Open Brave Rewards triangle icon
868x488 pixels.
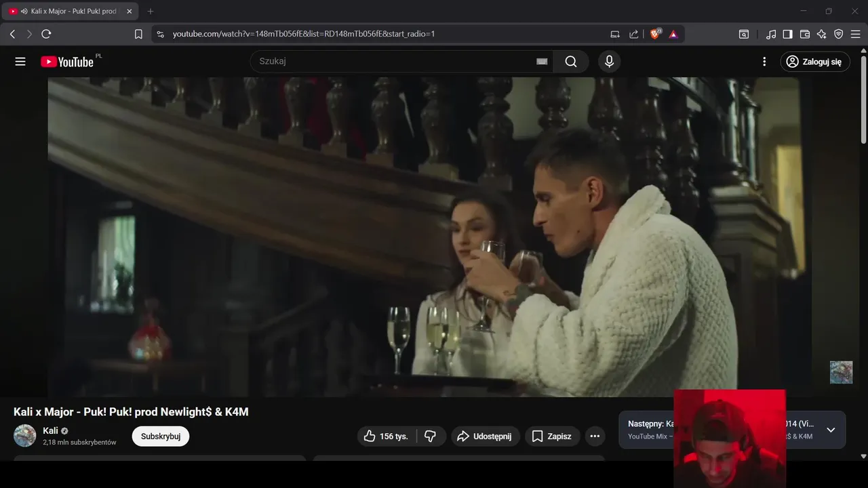click(x=673, y=34)
